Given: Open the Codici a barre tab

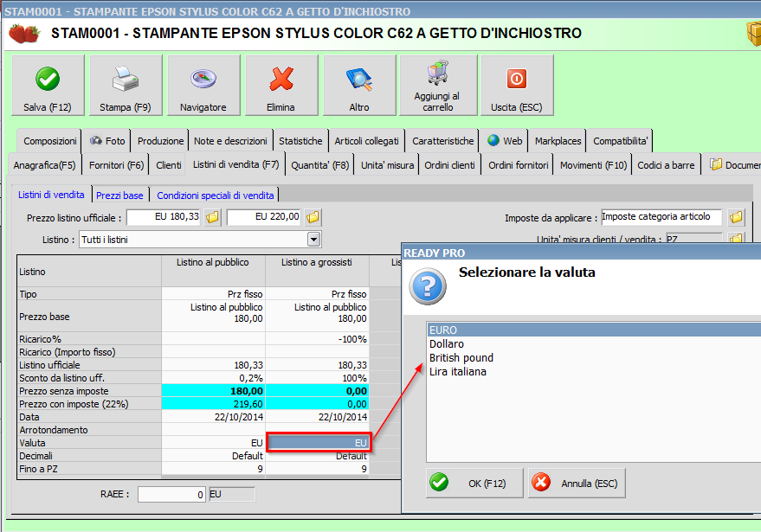Looking at the screenshot, I should click(666, 165).
